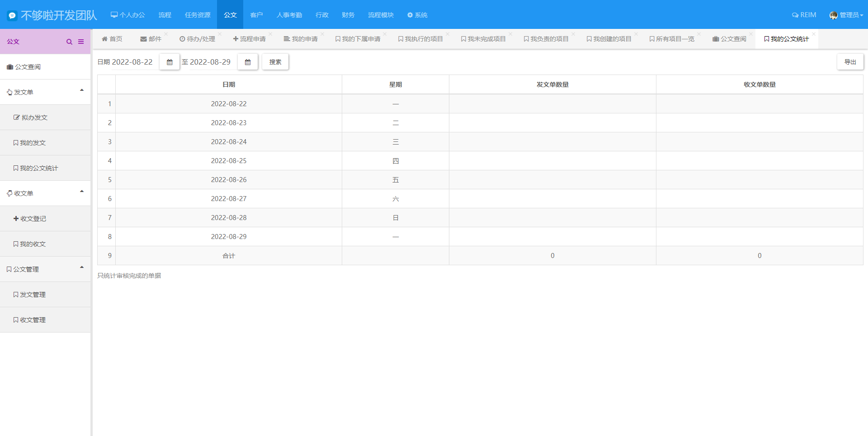The height and width of the screenshot is (436, 868).
Task: Open the start date calendar picker
Action: [x=170, y=62]
